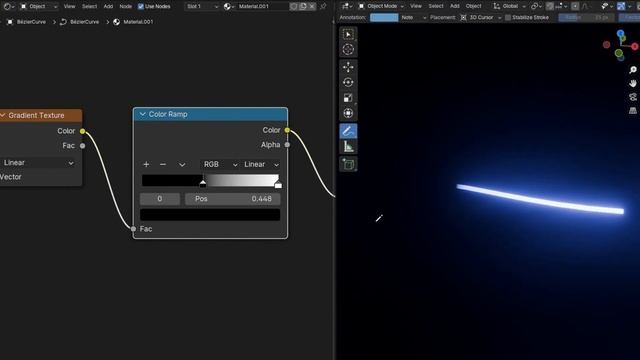Collapse the Color Ramp node

[x=142, y=114]
